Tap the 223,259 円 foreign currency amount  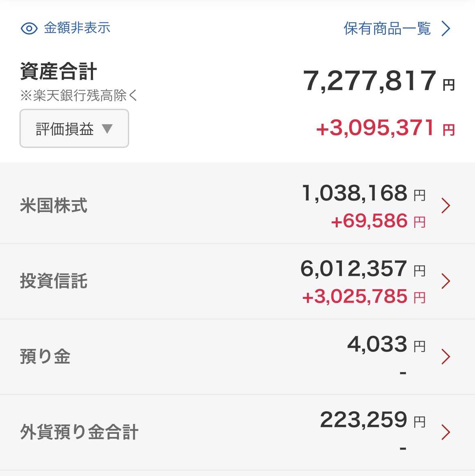(372, 420)
